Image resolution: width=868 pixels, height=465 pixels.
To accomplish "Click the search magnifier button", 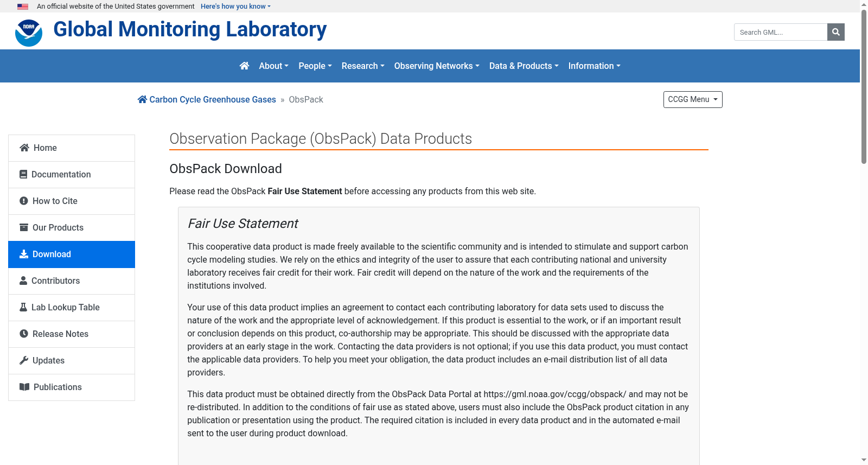I will pos(835,32).
